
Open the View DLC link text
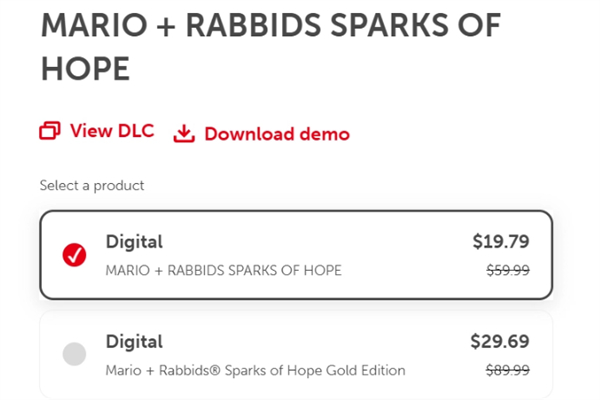click(112, 131)
